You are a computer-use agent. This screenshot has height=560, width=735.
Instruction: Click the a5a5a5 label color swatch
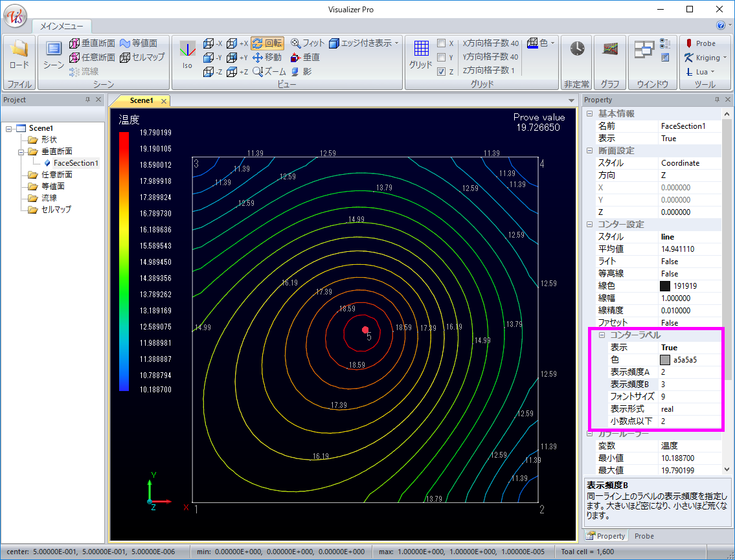(x=665, y=360)
